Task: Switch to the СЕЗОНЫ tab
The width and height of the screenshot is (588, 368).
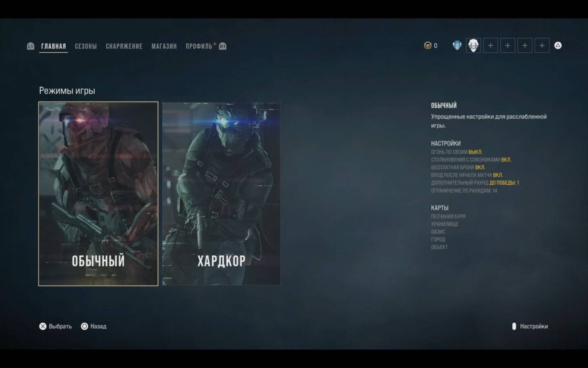Action: pyautogui.click(x=86, y=46)
